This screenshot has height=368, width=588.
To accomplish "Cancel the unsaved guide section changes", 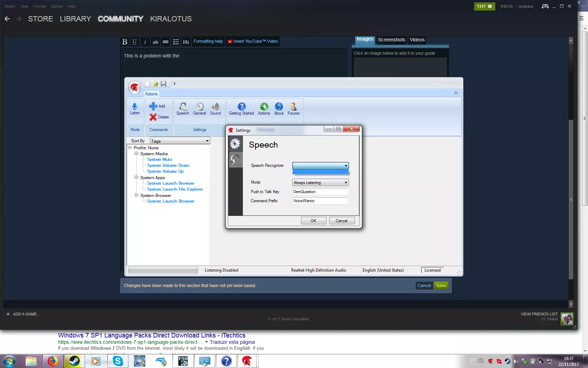I will point(424,286).
